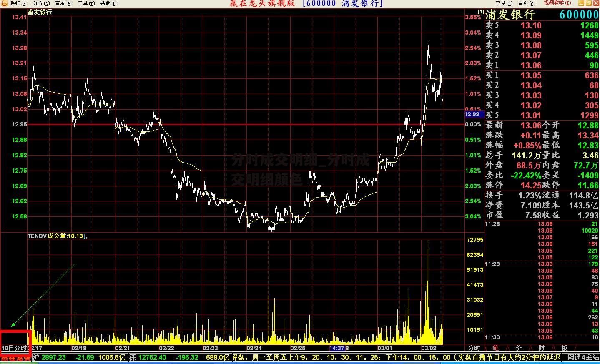600x364 pixels.
Task: Click the 深 index value 12752.40
Action: pyautogui.click(x=152, y=357)
